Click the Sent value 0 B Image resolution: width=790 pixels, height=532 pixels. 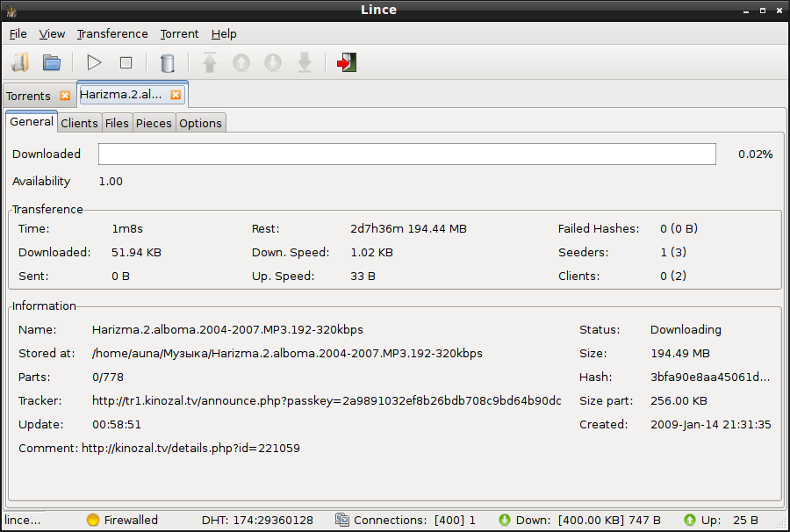click(120, 276)
